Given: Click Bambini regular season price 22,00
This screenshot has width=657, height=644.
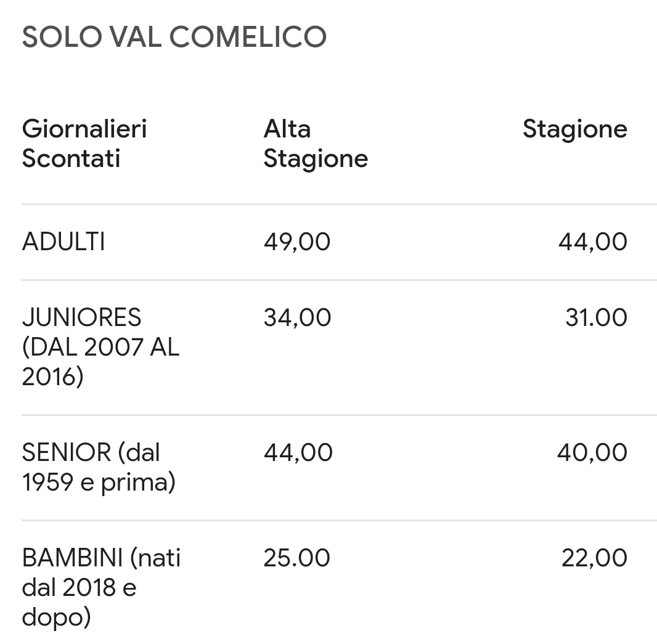Looking at the screenshot, I should (594, 558).
